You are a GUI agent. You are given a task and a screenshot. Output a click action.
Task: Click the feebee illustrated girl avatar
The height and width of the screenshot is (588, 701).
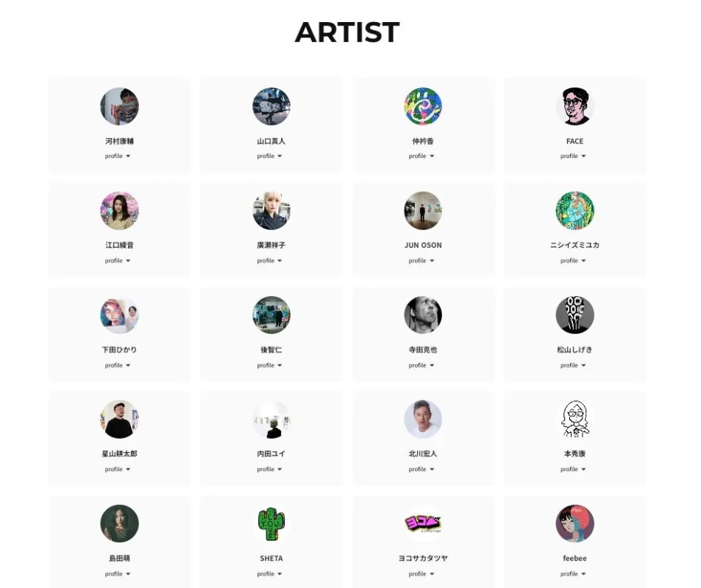tap(574, 524)
